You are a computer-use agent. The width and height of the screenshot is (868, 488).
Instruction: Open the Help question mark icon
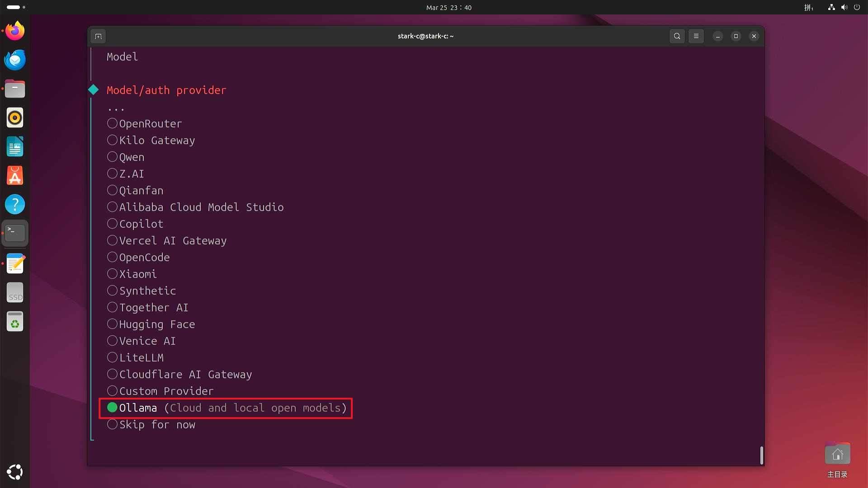(15, 204)
